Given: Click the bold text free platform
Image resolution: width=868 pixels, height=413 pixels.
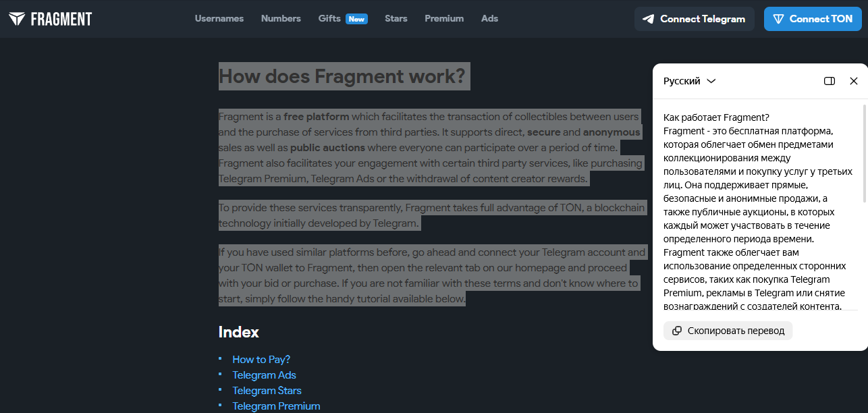Looking at the screenshot, I should [x=317, y=117].
